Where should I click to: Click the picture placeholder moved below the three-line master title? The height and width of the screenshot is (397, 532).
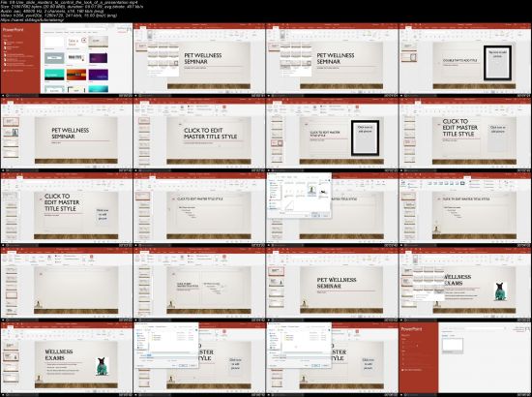103,214
